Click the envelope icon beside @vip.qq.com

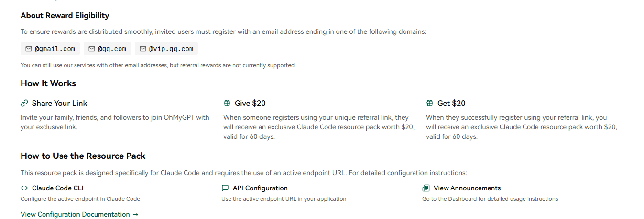pos(142,49)
